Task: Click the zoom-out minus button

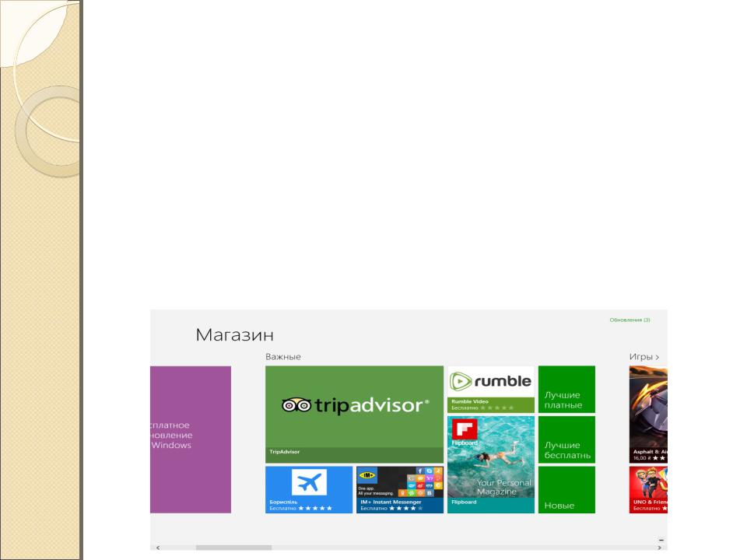Action: coord(661,540)
